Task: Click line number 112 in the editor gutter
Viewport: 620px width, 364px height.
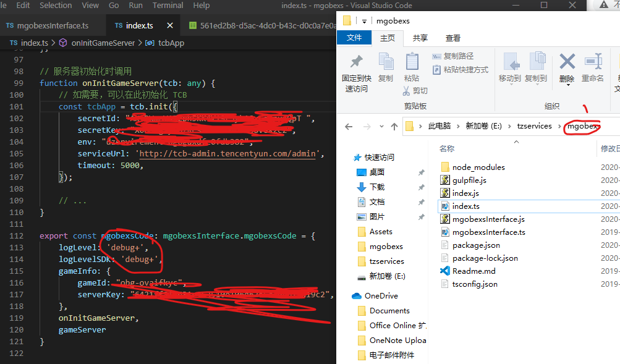Action: [x=16, y=236]
